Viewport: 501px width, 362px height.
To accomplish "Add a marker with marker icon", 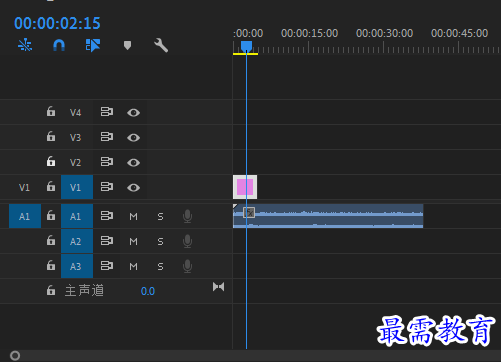I will click(127, 45).
